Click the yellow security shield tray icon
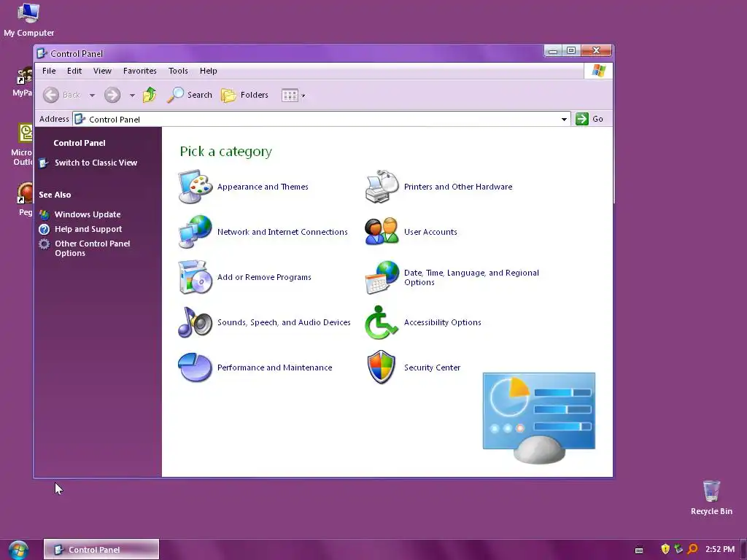Screen dimensions: 747x560 coord(665,549)
